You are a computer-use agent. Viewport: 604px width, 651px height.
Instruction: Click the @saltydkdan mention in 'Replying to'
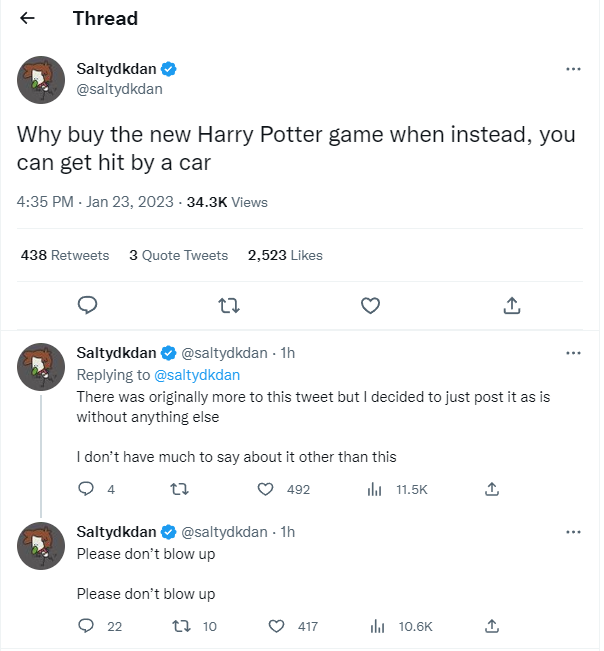coord(197,375)
